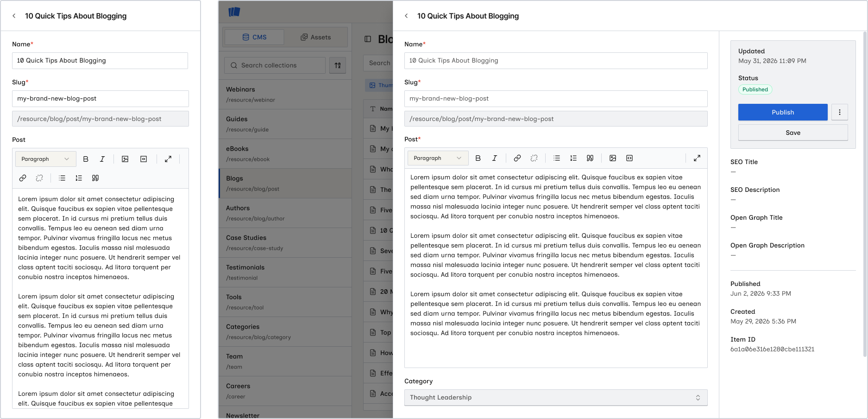Toggle bold in the wide editor toolbar
This screenshot has width=868, height=419.
coord(478,158)
